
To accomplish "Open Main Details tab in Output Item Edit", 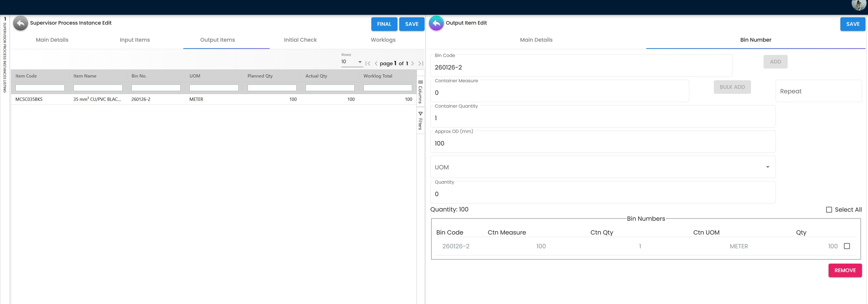I will 536,40.
